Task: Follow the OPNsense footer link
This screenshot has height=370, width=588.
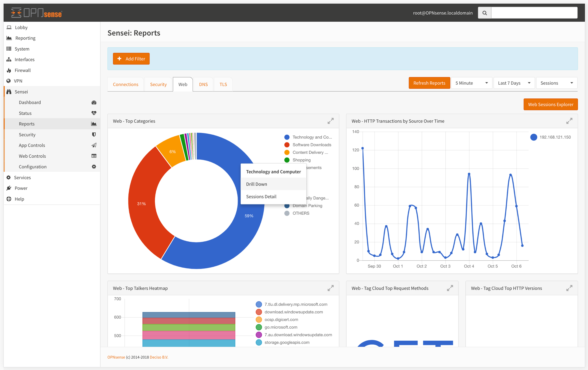Action: (x=116, y=357)
